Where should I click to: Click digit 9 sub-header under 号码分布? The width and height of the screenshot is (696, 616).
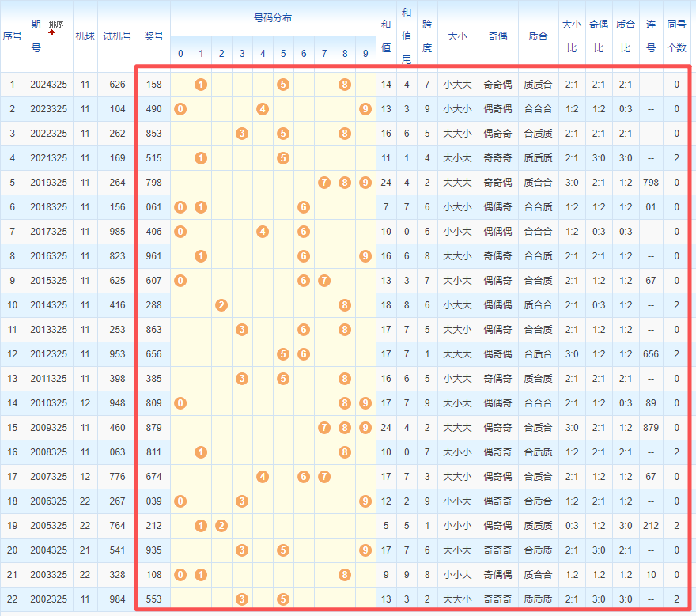point(365,54)
